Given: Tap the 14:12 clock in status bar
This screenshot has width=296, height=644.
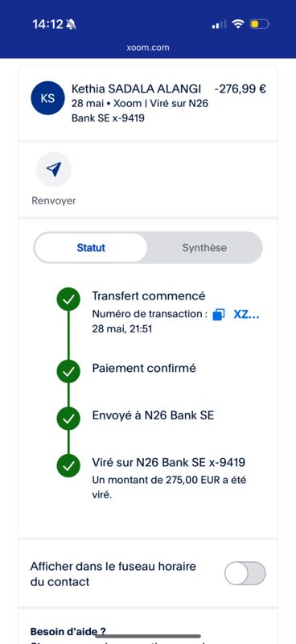Looking at the screenshot, I should click(x=48, y=25).
